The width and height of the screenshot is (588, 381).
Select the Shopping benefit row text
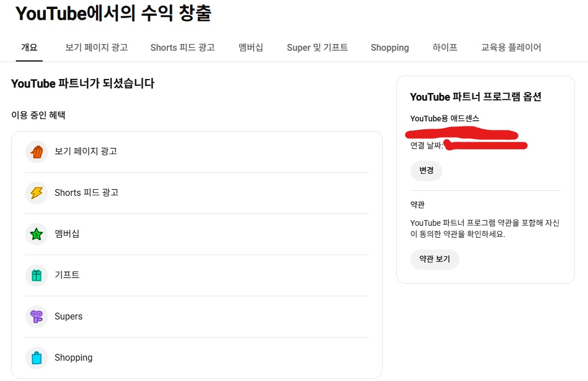(x=73, y=358)
